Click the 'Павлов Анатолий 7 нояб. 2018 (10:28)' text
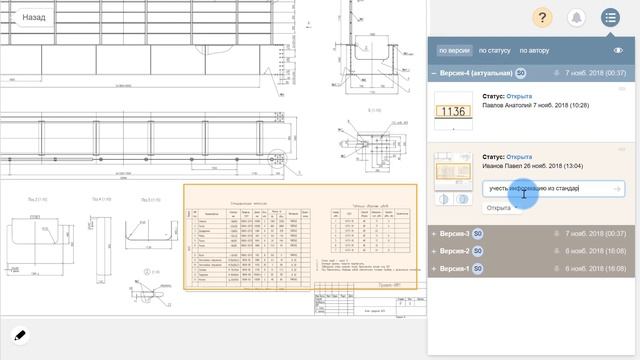 click(x=536, y=105)
